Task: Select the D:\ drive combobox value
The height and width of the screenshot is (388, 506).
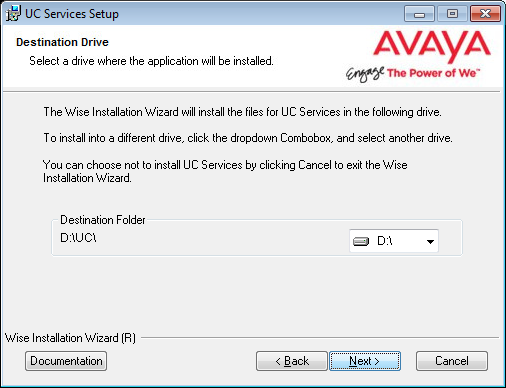Action: click(x=394, y=241)
